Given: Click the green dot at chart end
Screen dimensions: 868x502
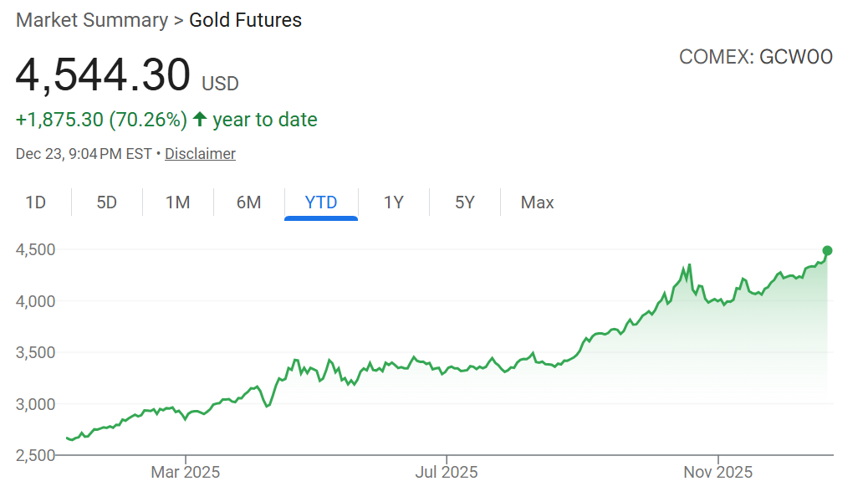Looking at the screenshot, I should tap(827, 250).
